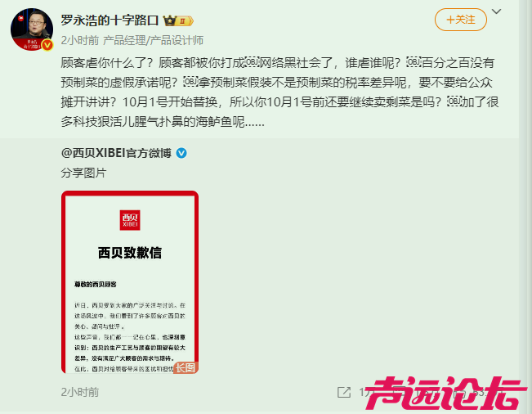
Task: Click the top 2小时前 post timestamp
Action: point(80,40)
